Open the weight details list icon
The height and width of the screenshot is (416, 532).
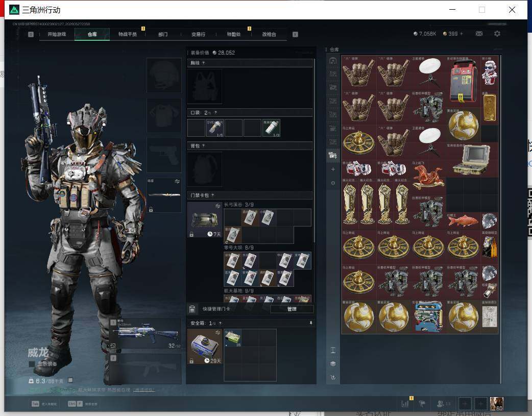point(70,380)
